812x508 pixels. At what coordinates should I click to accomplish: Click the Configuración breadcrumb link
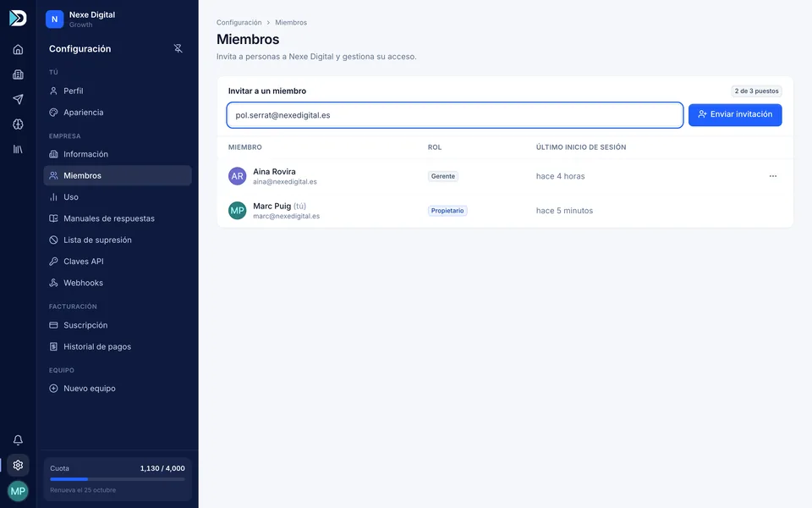239,22
